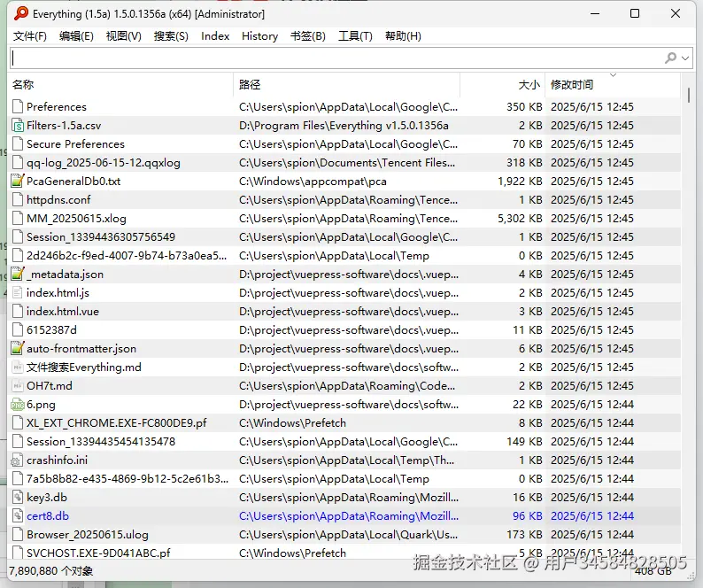The height and width of the screenshot is (588, 703).
Task: Open the 帮助(H) menu
Action: point(403,36)
